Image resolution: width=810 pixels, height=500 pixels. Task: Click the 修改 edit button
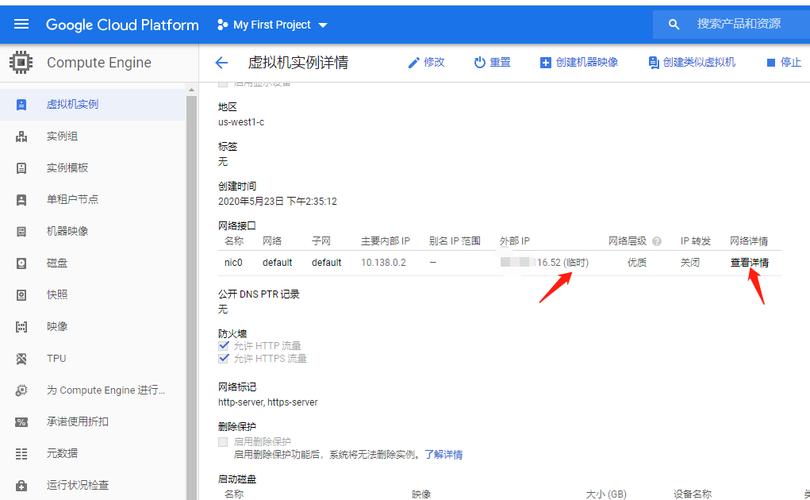(426, 62)
